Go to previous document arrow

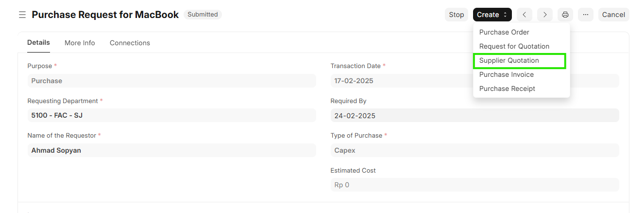(x=524, y=15)
